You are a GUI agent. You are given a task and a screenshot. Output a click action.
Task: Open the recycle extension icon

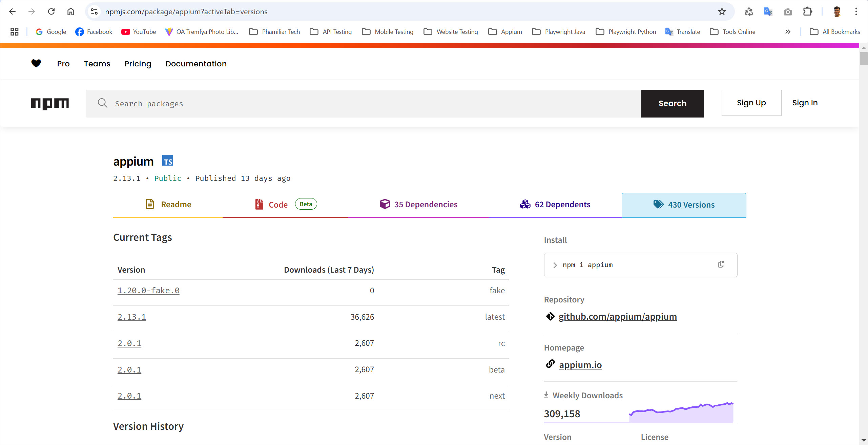coord(749,12)
